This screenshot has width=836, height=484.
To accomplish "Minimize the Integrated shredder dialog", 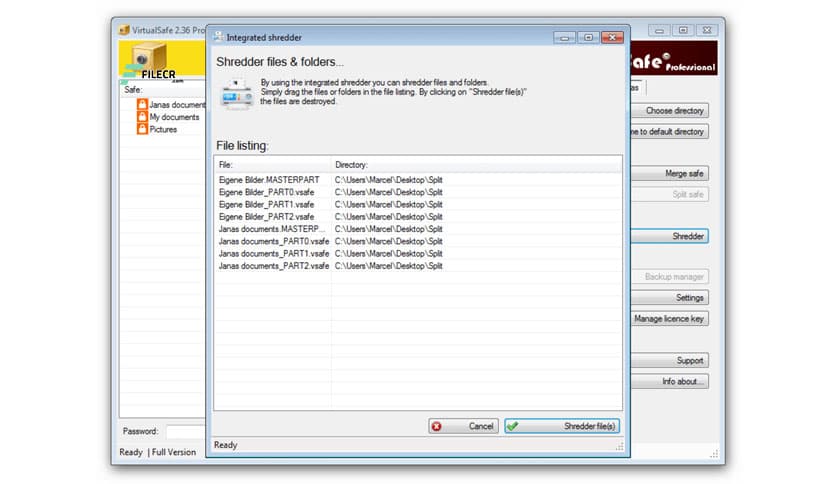I will pos(564,37).
